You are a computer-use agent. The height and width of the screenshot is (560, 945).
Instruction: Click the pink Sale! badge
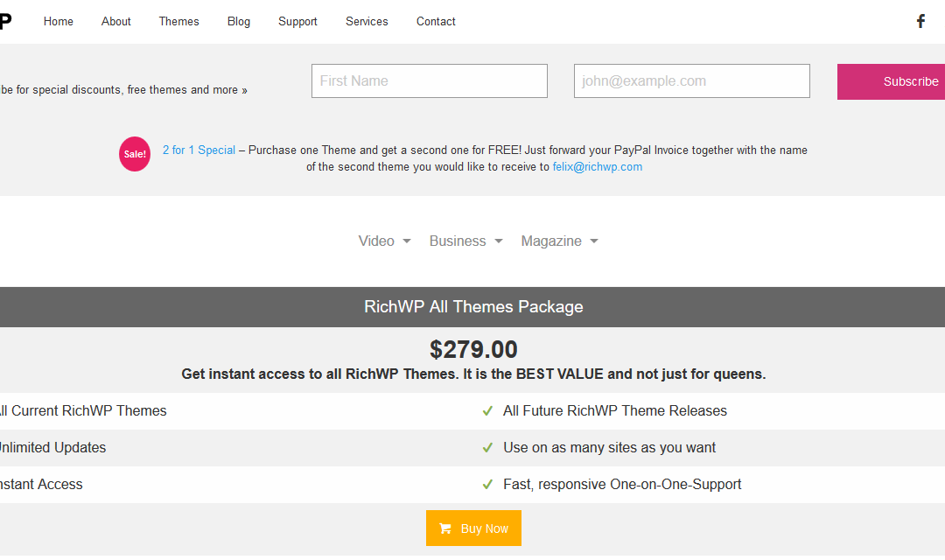pos(135,154)
